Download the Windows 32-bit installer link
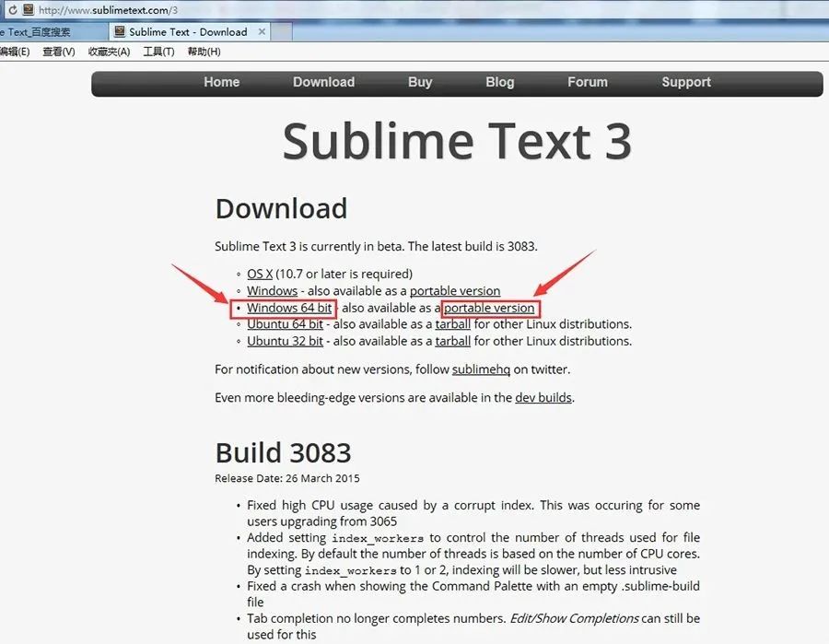829x644 pixels. 273,291
